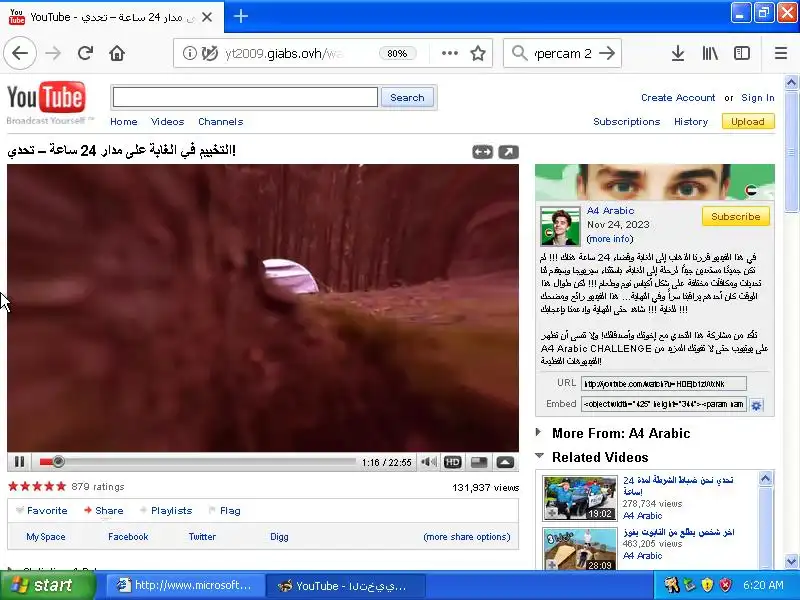
Task: Open (more share options) link
Action: coord(467,537)
